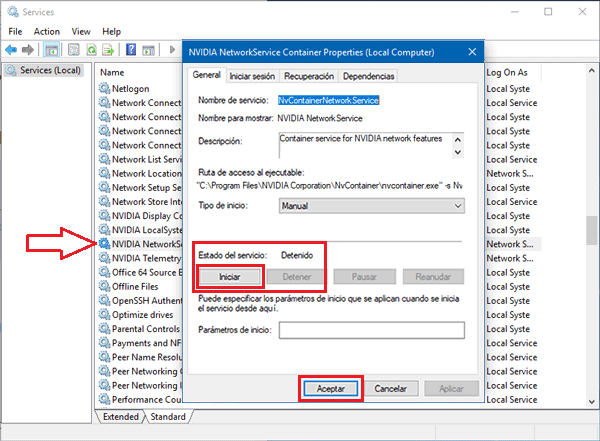Open the Tipo de inicio dropdown
Screen dimensions: 600x441
click(372, 206)
